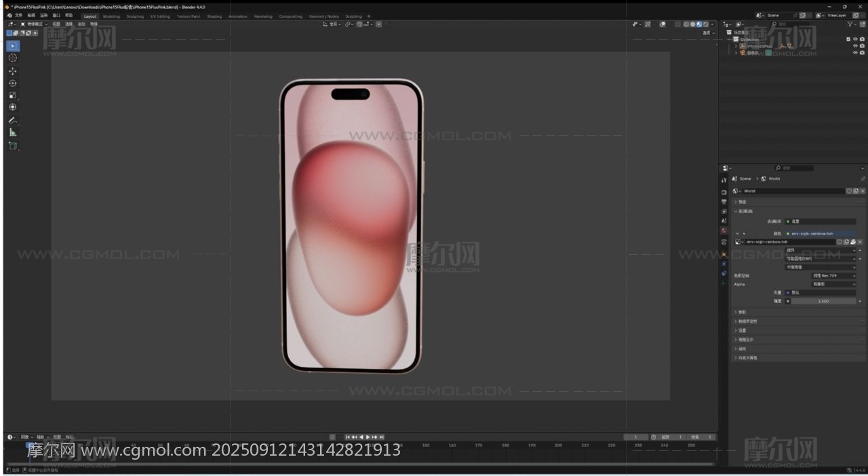868x476 pixels.
Task: Expand the Settings panel in World properties
Action: click(798, 331)
